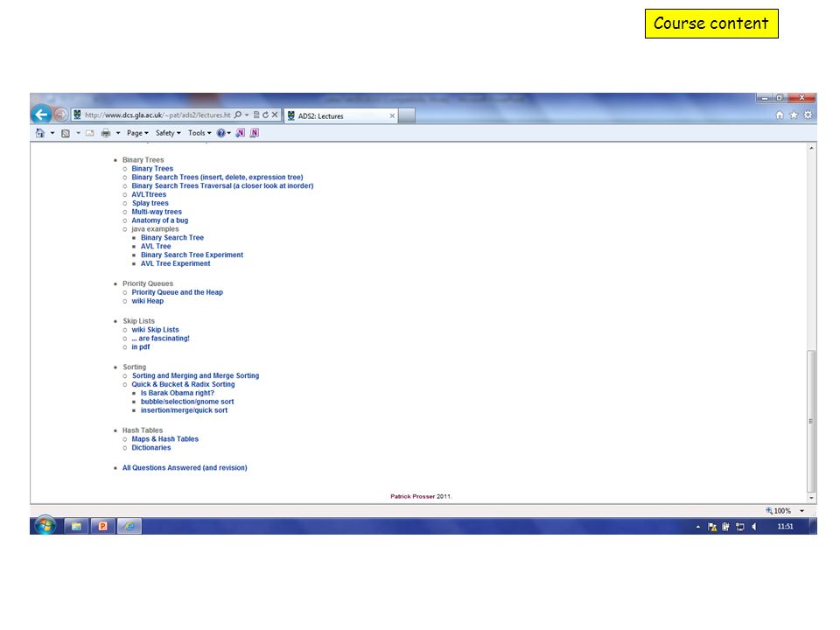Open the Safety menu
This screenshot has height=630, width=840.
coord(168,133)
